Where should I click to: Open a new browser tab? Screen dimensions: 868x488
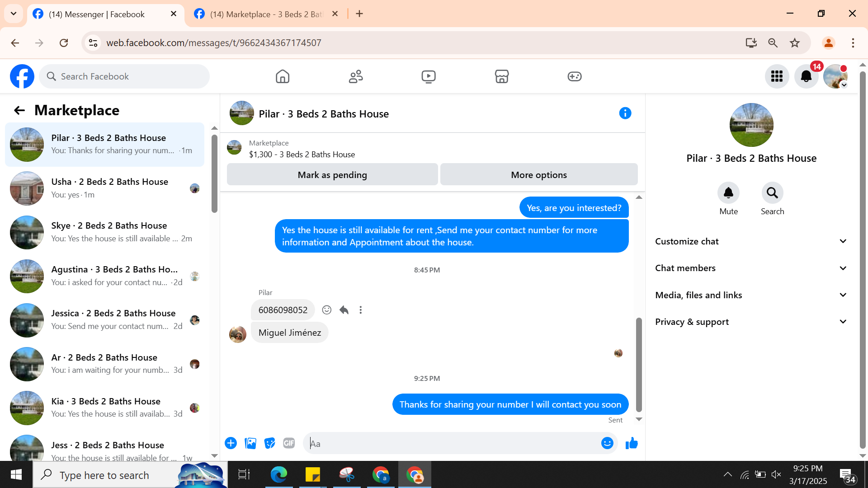click(359, 14)
